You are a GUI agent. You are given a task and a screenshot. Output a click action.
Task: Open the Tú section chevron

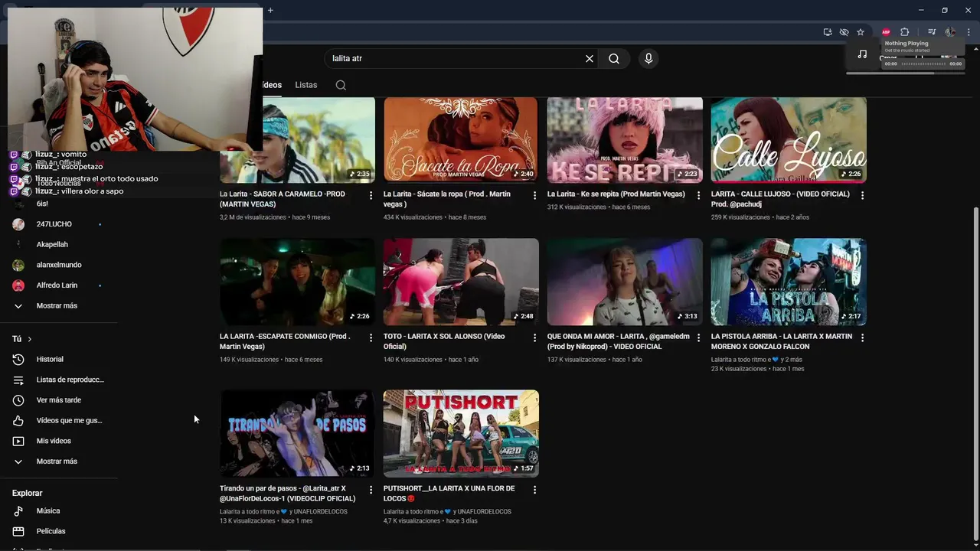pyautogui.click(x=30, y=339)
